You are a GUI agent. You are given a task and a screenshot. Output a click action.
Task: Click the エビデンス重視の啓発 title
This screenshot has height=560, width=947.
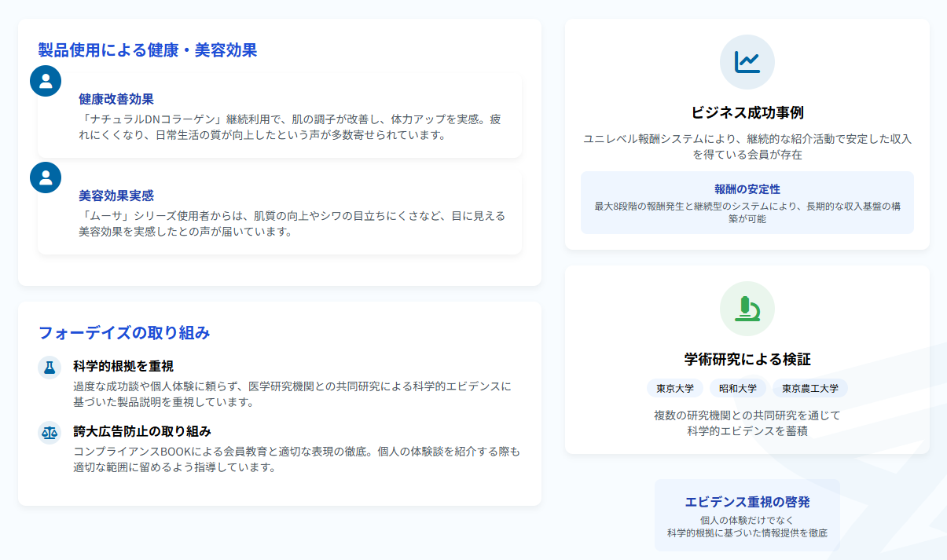747,503
